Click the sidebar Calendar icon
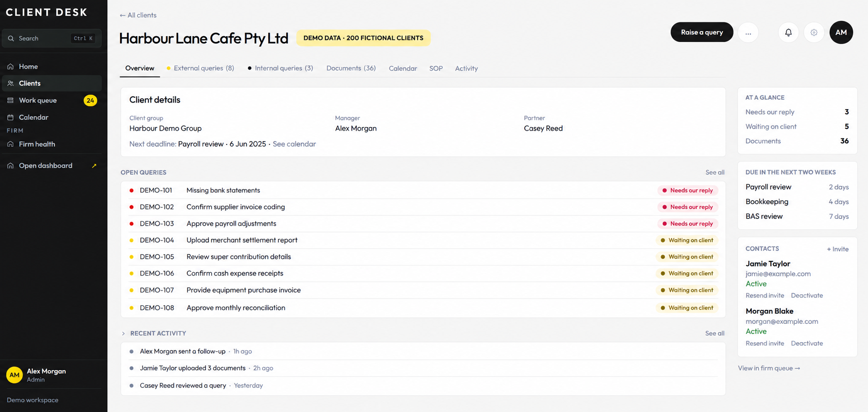868x412 pixels. tap(10, 117)
